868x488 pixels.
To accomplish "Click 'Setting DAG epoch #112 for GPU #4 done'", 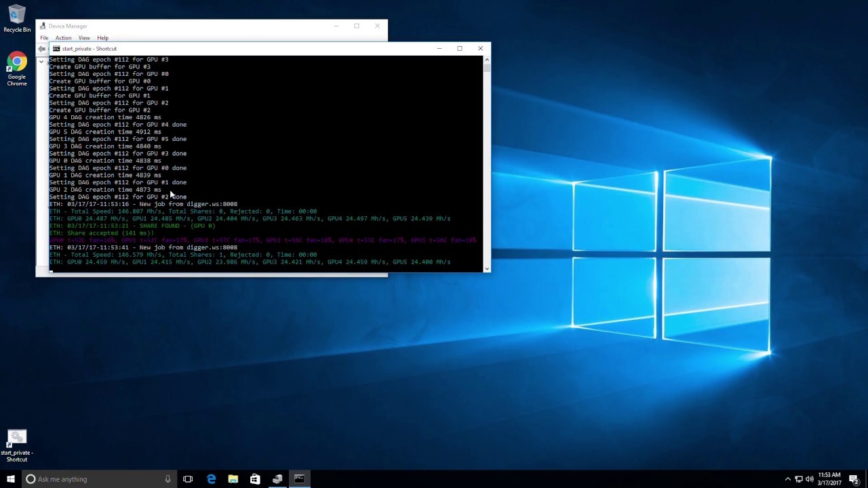I will pos(117,125).
